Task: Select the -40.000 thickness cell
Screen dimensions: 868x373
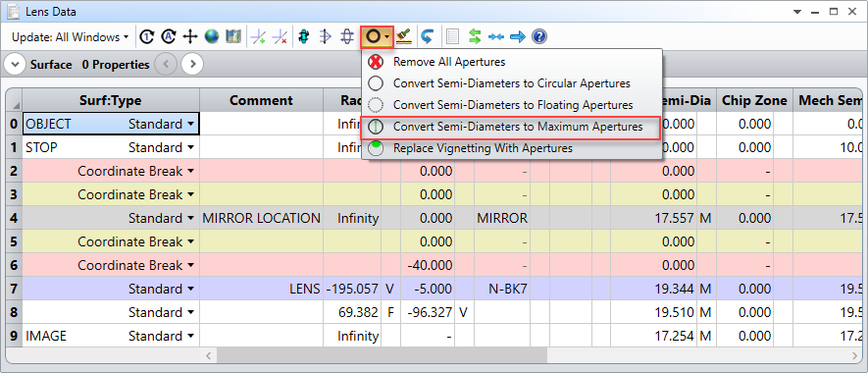Action: [427, 265]
